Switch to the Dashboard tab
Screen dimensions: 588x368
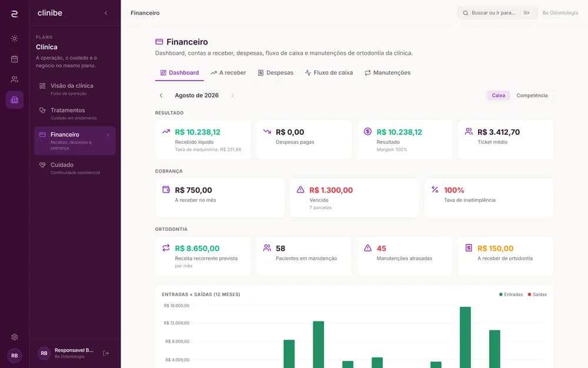tap(179, 73)
